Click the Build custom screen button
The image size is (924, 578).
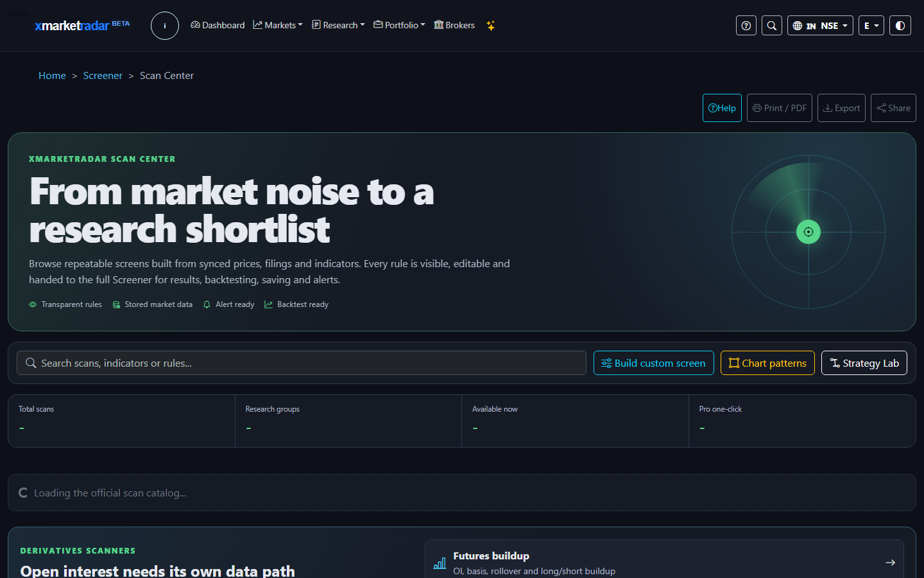coord(653,363)
